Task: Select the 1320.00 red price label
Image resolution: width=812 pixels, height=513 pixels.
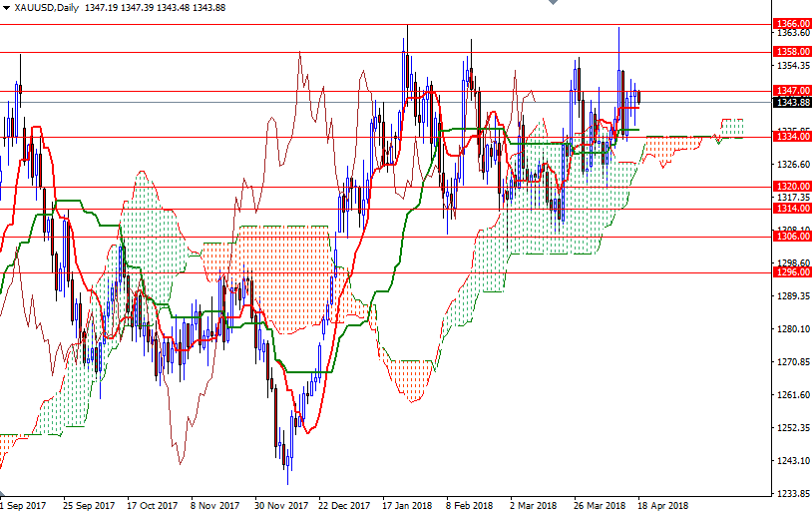Action: tap(792, 186)
